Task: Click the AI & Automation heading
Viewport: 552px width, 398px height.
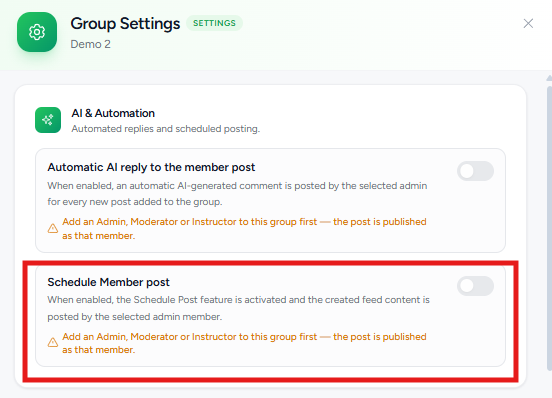Action: (113, 113)
